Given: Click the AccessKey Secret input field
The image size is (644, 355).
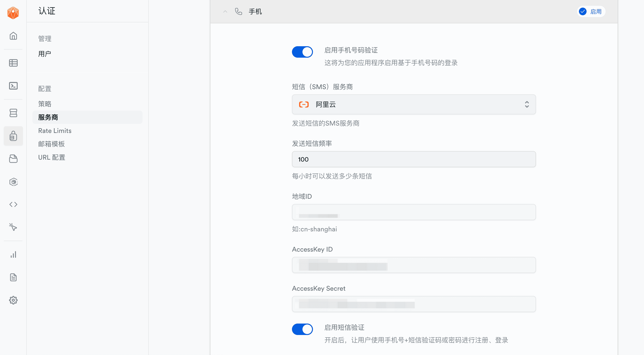Looking at the screenshot, I should point(414,304).
